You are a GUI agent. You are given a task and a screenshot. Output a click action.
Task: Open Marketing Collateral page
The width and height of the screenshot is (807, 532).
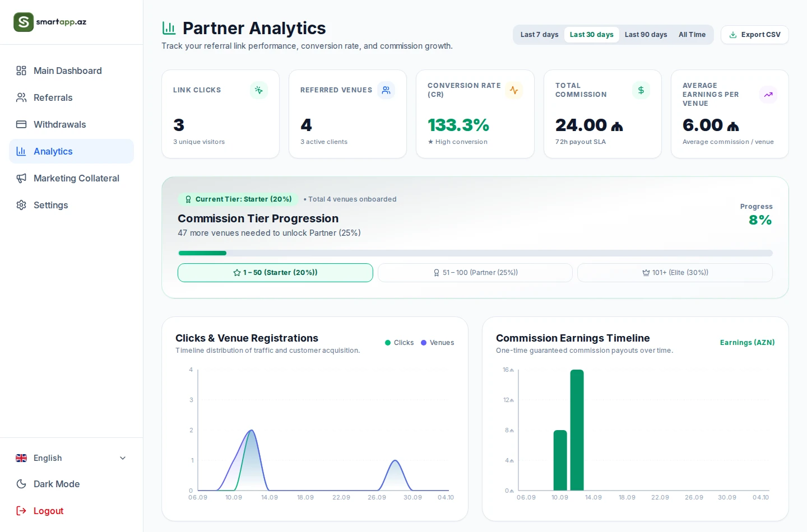tap(71, 178)
